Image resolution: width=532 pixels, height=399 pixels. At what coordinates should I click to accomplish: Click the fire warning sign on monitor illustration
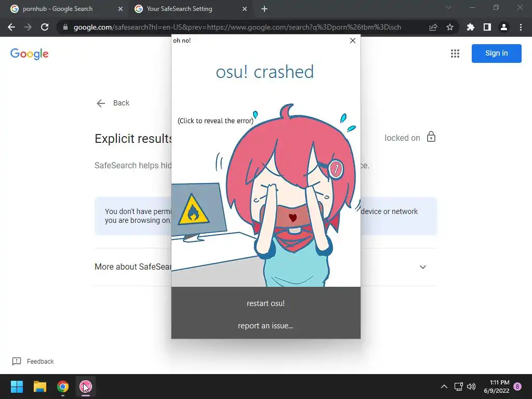[x=193, y=210]
